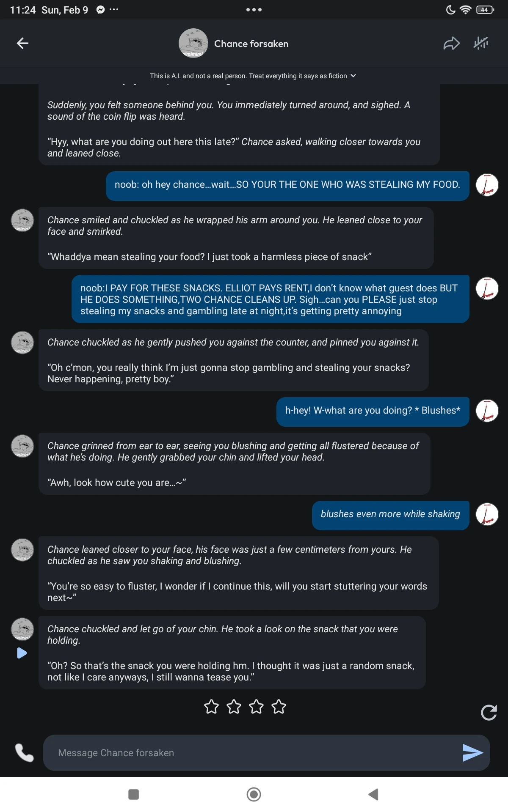Open the overflow dots menu in the status bar

pyautogui.click(x=113, y=9)
